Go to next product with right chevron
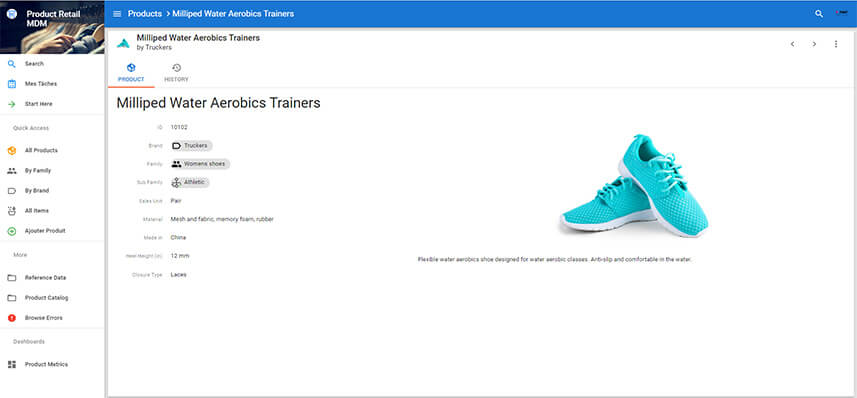The image size is (857, 398). tap(814, 44)
